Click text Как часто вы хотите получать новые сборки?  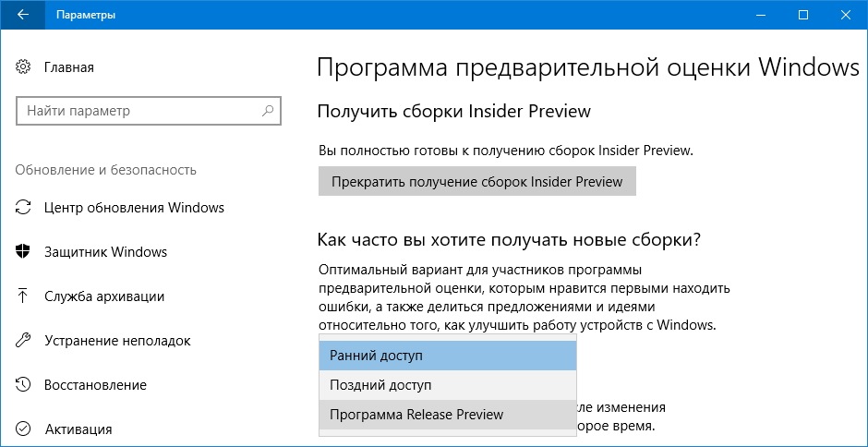[x=510, y=240]
